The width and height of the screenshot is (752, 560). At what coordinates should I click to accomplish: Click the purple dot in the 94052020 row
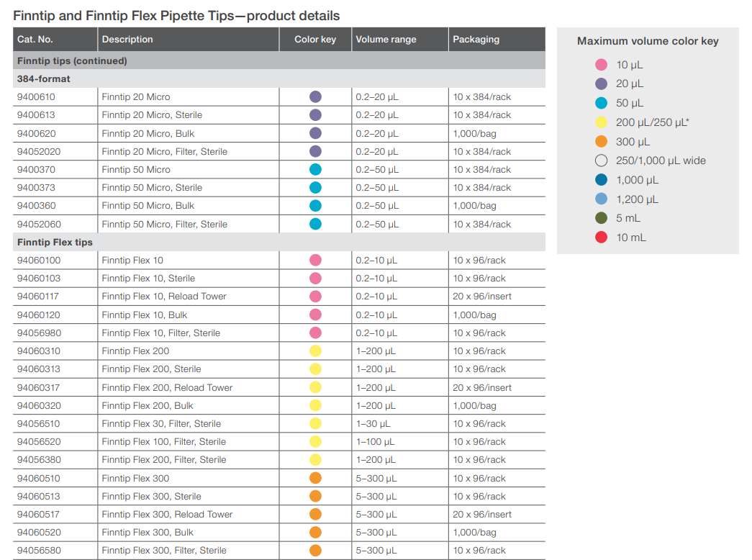(x=315, y=152)
